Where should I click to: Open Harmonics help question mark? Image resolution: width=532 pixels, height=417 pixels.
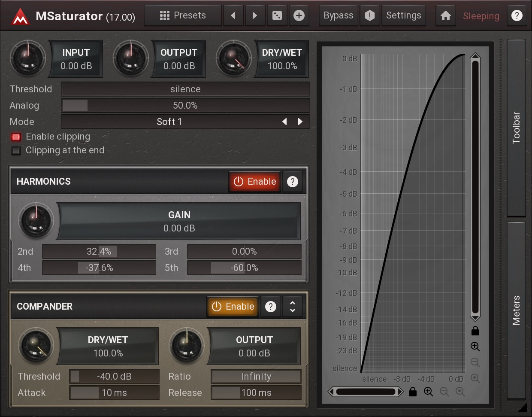coord(293,182)
